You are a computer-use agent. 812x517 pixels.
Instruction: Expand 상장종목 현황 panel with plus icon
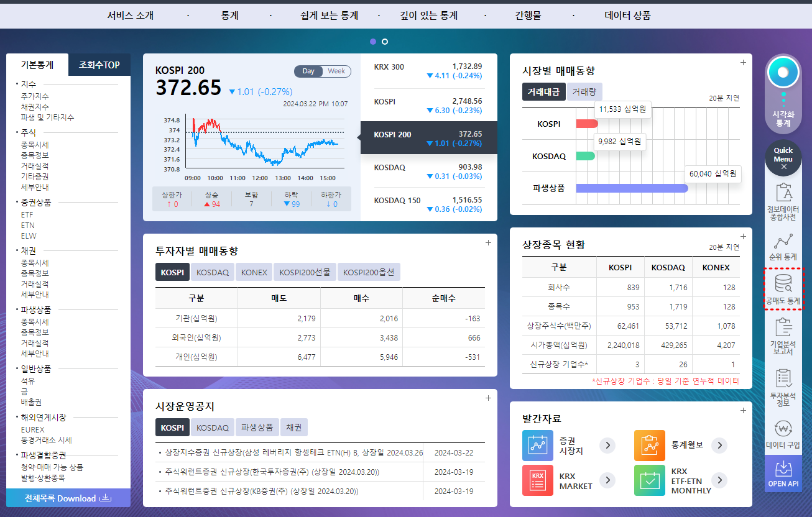pyautogui.click(x=742, y=237)
